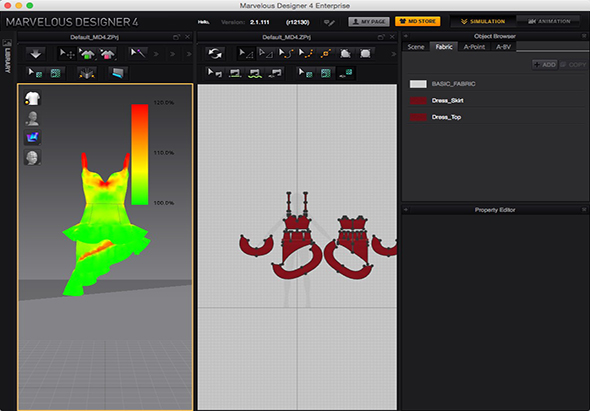590x411 pixels.
Task: Click the pencil edit icon near version
Action: [329, 22]
